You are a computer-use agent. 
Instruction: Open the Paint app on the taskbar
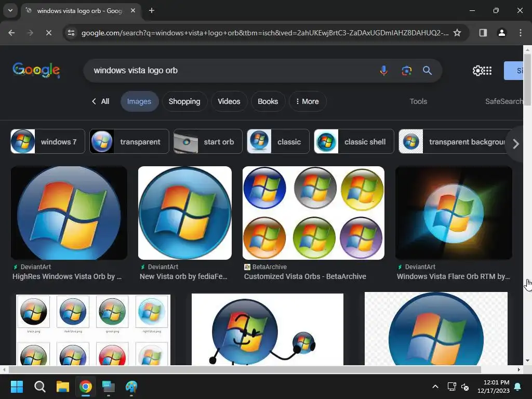[x=131, y=387]
